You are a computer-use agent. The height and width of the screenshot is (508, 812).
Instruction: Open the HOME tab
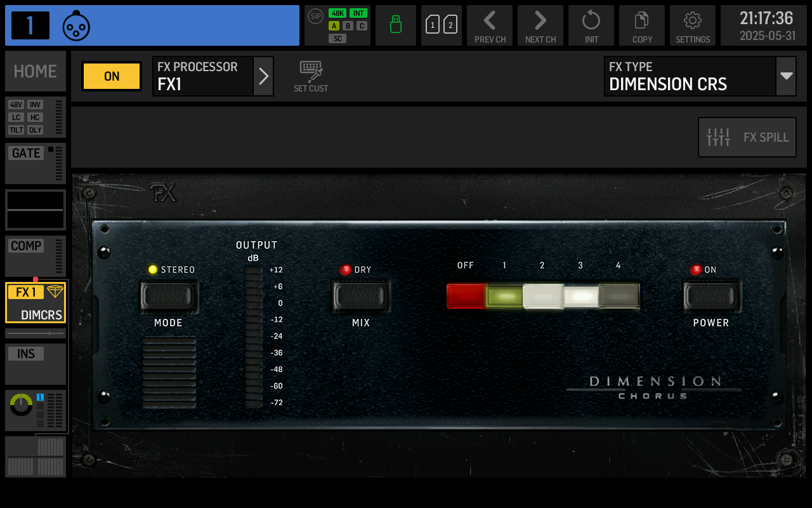(36, 71)
